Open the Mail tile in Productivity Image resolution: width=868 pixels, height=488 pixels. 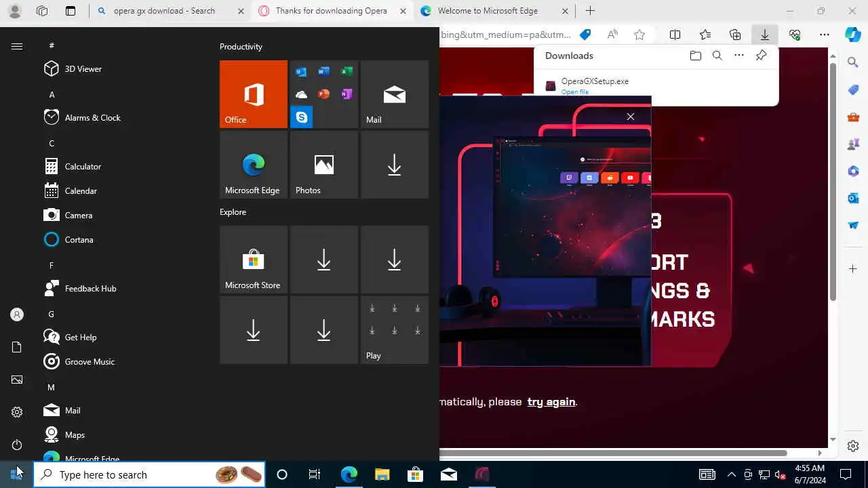tap(395, 94)
